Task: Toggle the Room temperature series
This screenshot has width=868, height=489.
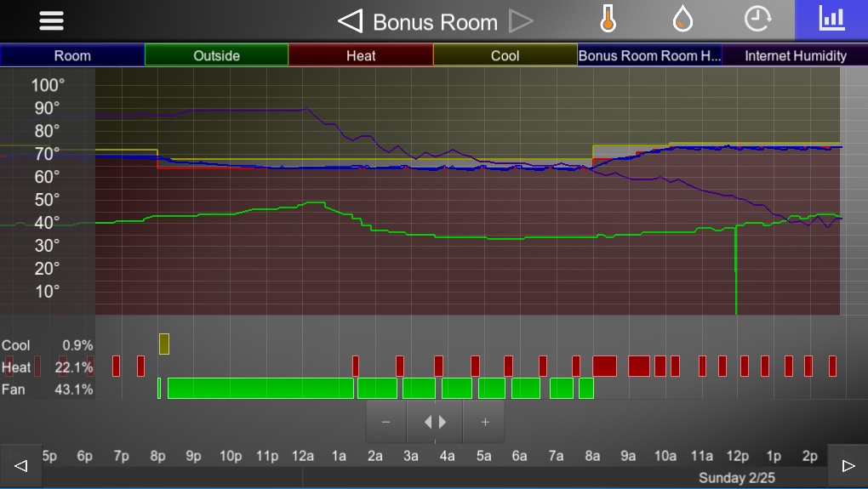Action: 72,55
